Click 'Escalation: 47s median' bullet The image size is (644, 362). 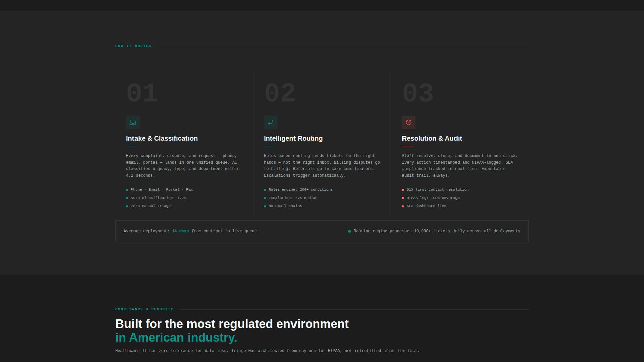pyautogui.click(x=290, y=198)
